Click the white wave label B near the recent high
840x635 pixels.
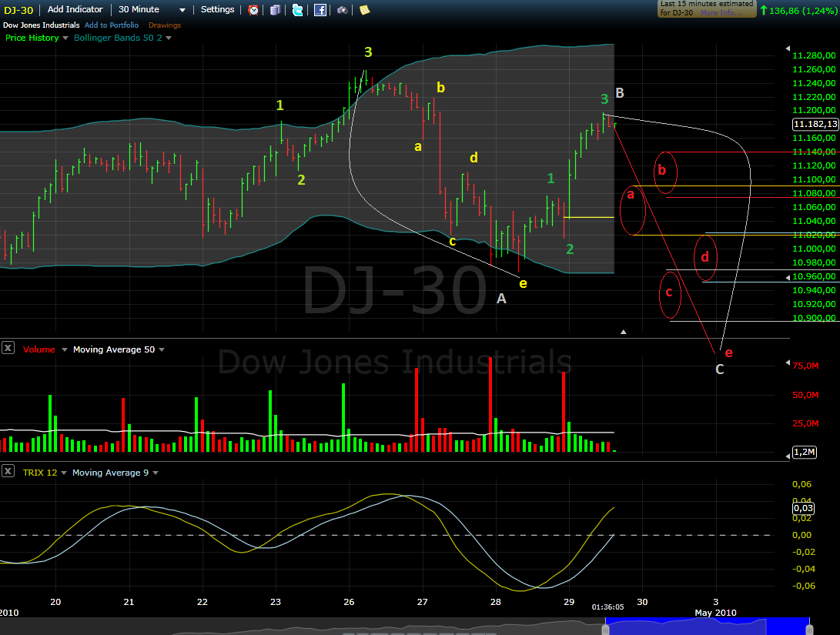620,93
